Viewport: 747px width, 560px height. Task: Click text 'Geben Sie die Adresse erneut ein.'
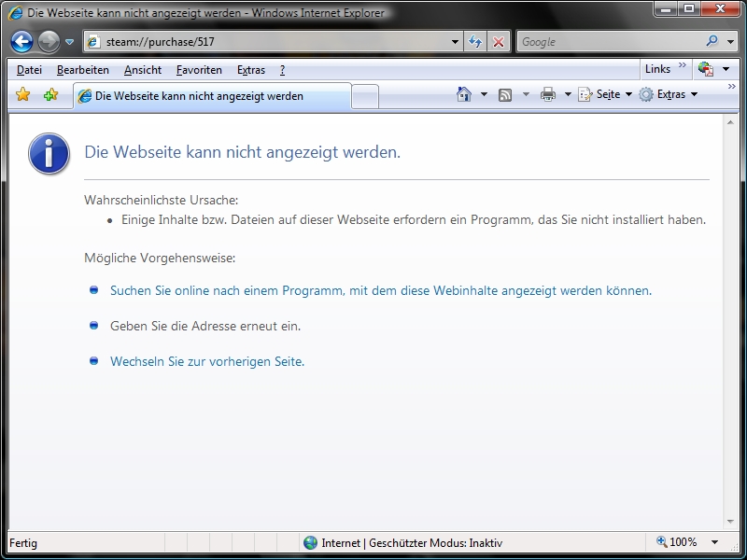coord(205,326)
